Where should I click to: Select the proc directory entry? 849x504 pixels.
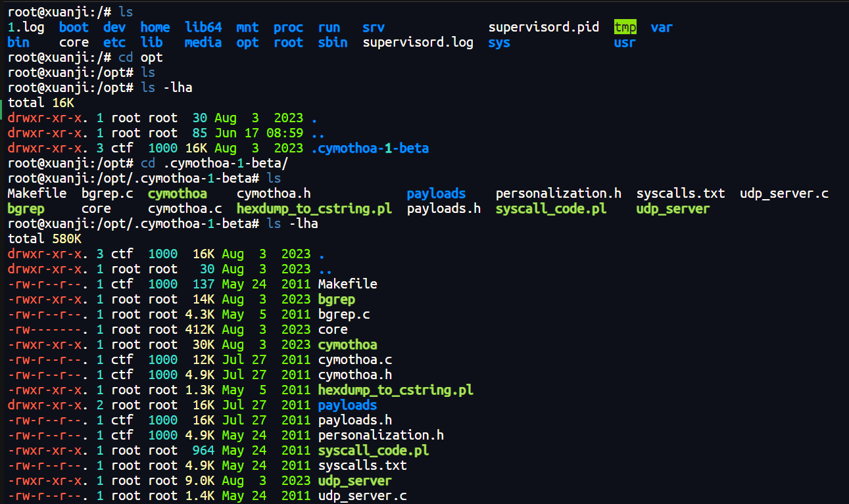(289, 28)
